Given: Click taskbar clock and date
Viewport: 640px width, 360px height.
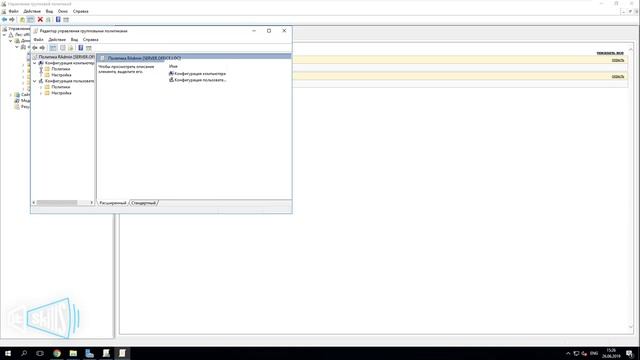Looking at the screenshot, I should (x=611, y=353).
